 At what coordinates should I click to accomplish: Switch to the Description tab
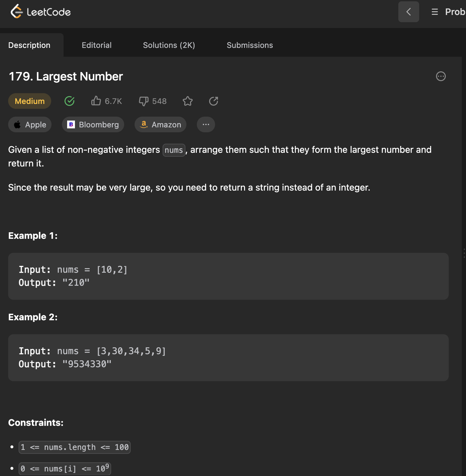(29, 45)
